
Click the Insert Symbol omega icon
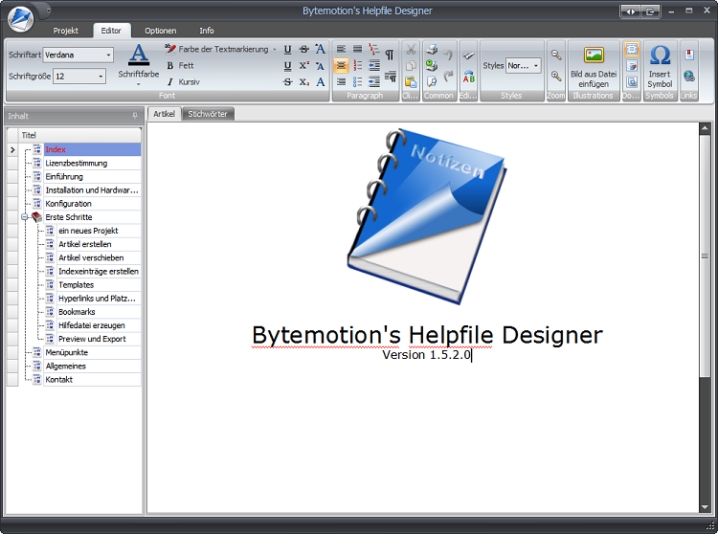click(660, 56)
